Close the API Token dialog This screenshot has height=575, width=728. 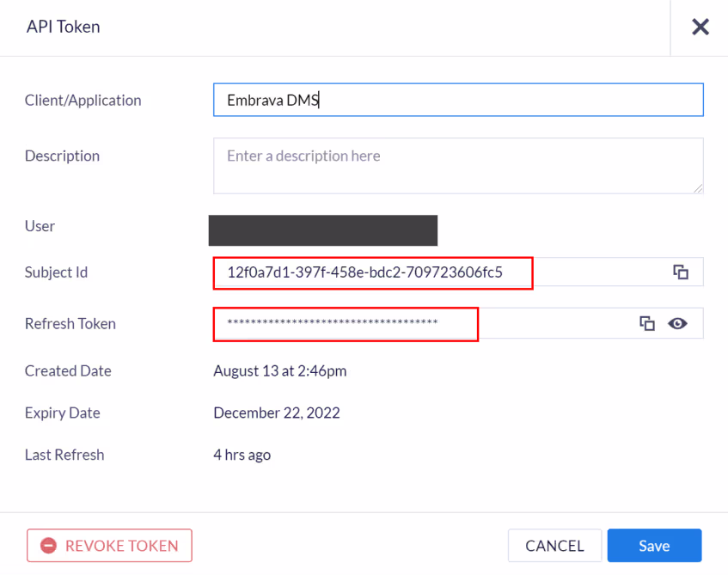click(x=700, y=27)
